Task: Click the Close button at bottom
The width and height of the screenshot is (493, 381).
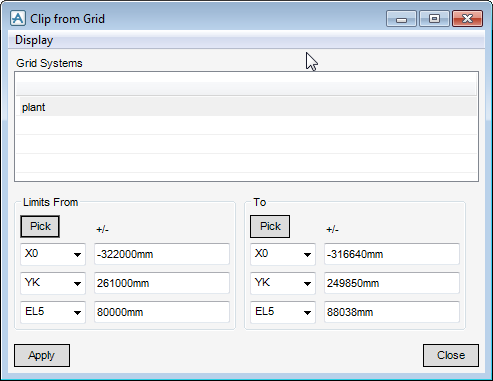Action: pyautogui.click(x=451, y=355)
